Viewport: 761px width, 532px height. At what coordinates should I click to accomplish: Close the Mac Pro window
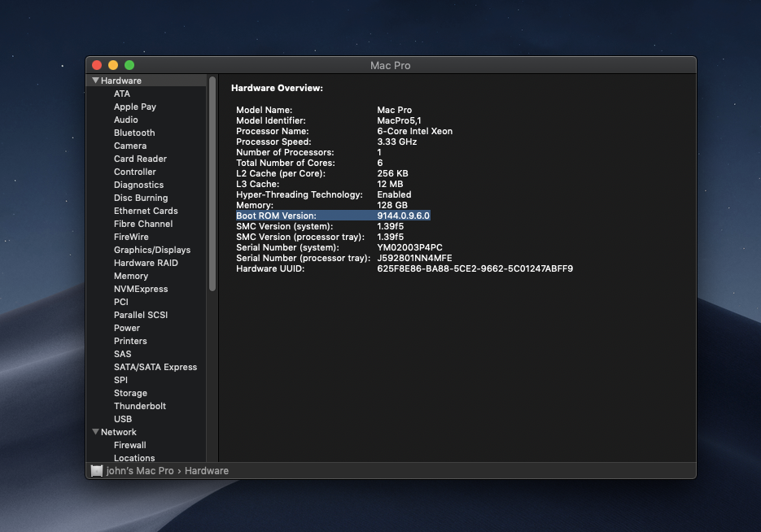97,65
